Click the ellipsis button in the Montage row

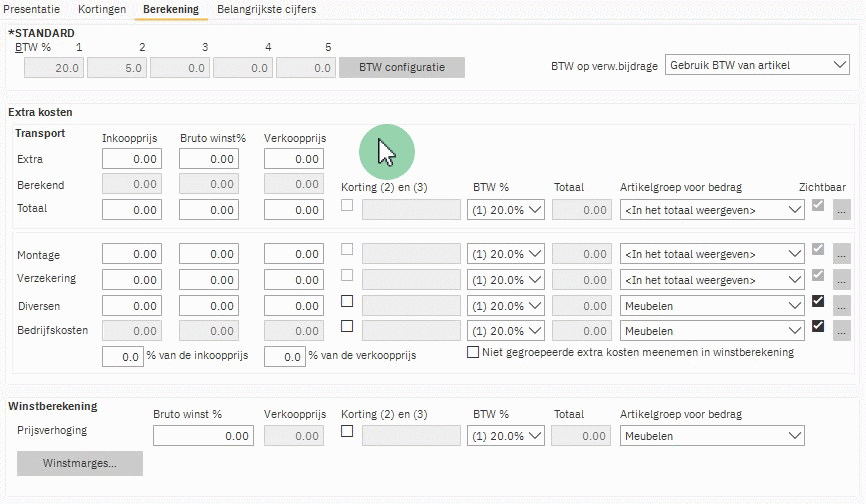point(841,254)
